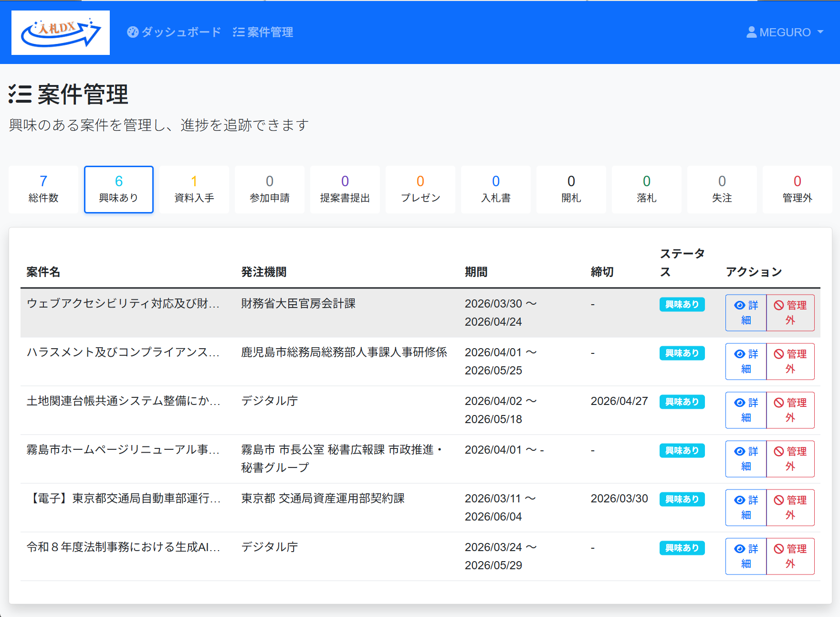Click 管理外 for 土地関連台帳 row
The height and width of the screenshot is (617, 840).
coord(790,410)
